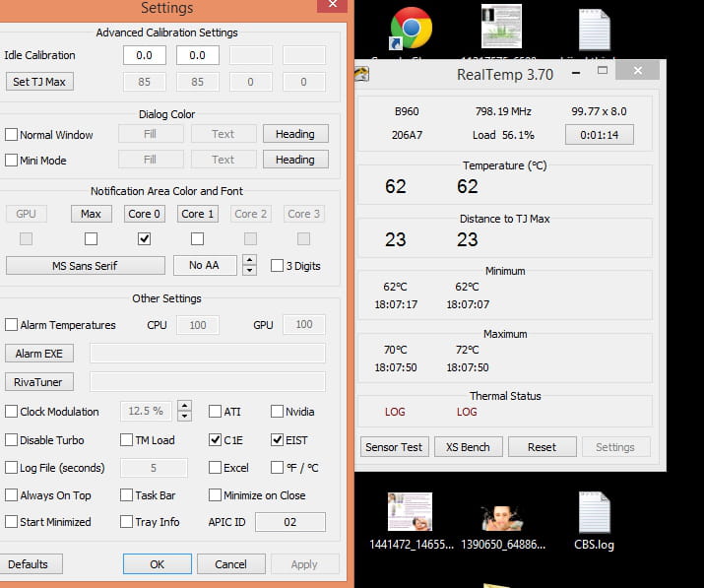The width and height of the screenshot is (704, 588).
Task: Check the Core 1 notification checkbox
Action: 197,238
